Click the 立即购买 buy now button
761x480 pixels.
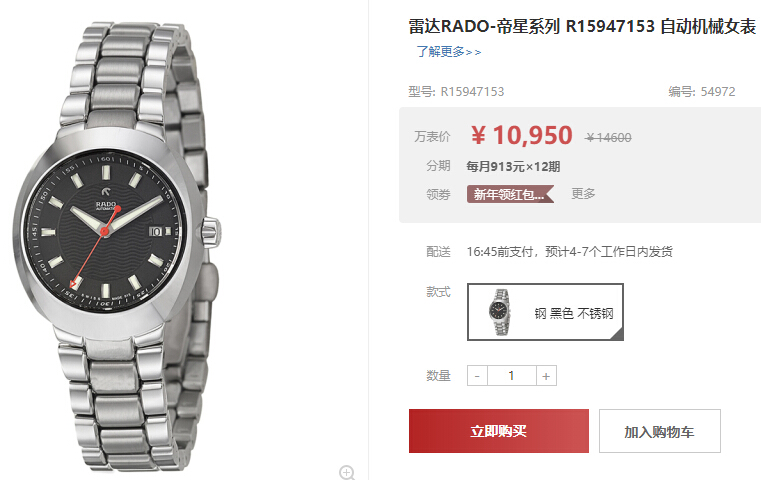pos(498,431)
